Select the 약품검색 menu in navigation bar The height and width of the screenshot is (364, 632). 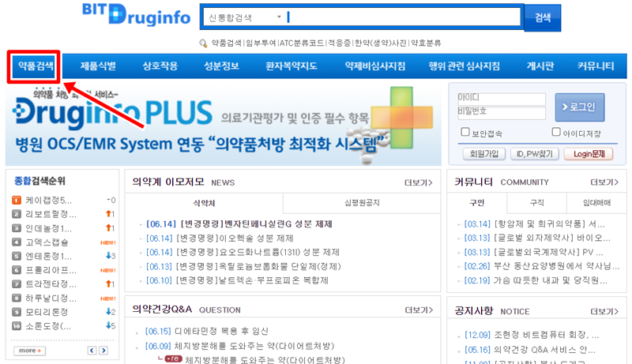click(36, 66)
